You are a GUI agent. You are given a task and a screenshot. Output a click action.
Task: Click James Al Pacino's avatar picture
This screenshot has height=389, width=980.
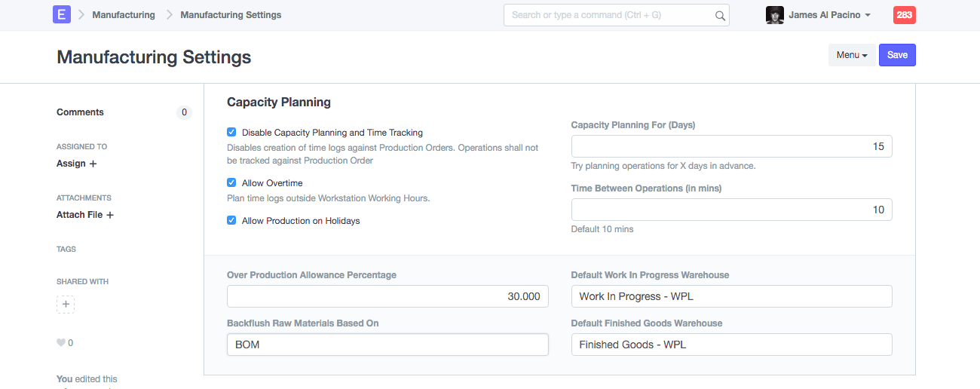pos(774,15)
